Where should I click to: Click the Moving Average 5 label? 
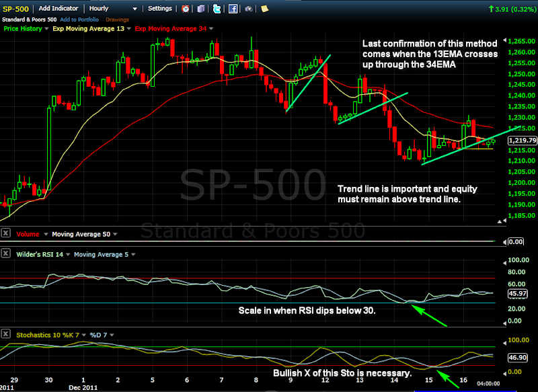(x=102, y=254)
